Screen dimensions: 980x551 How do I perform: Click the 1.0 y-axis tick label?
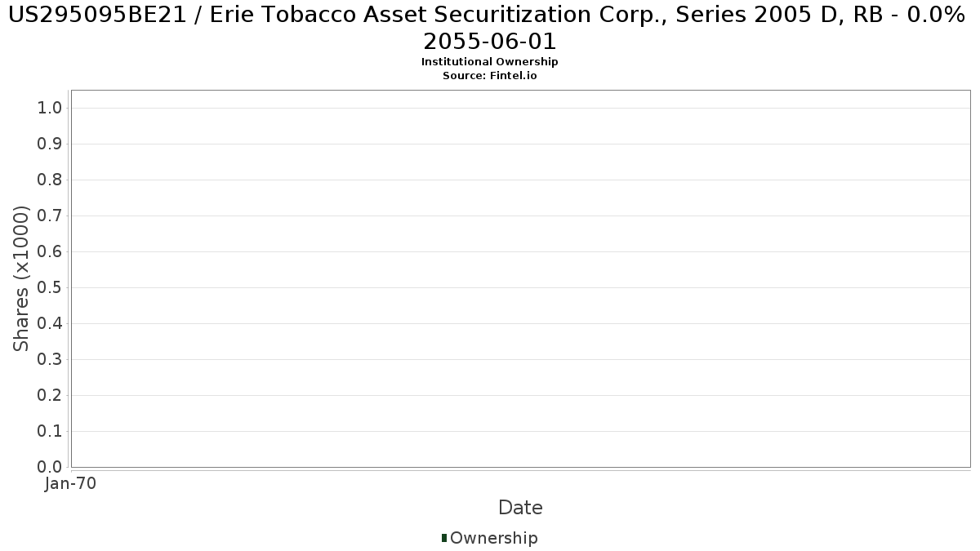coord(51,108)
